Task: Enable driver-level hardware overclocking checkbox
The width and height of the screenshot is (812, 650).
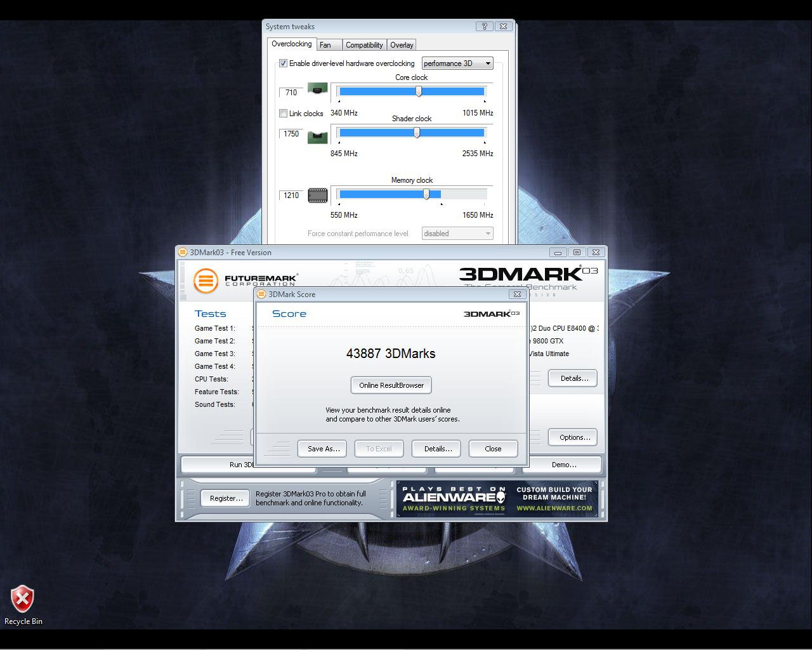Action: [x=283, y=63]
